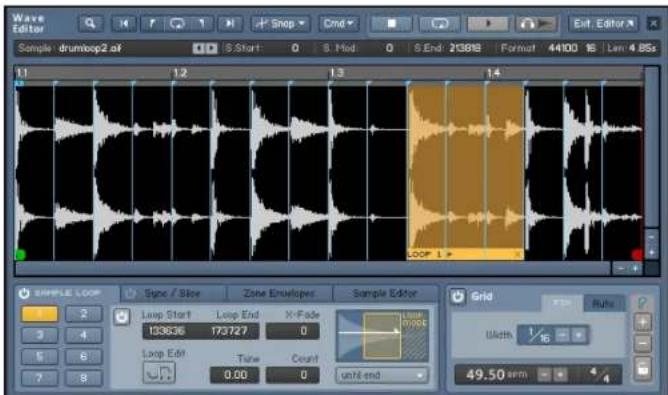The width and height of the screenshot is (668, 395).
Task: Play the sample
Action: (488, 24)
